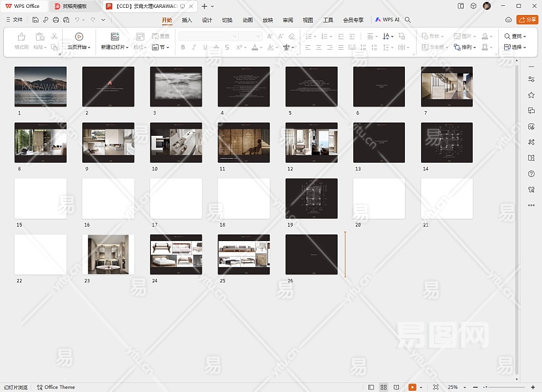Image resolution: width=542 pixels, height=392 pixels.
Task: Switch to reading view mode
Action: pos(396,387)
